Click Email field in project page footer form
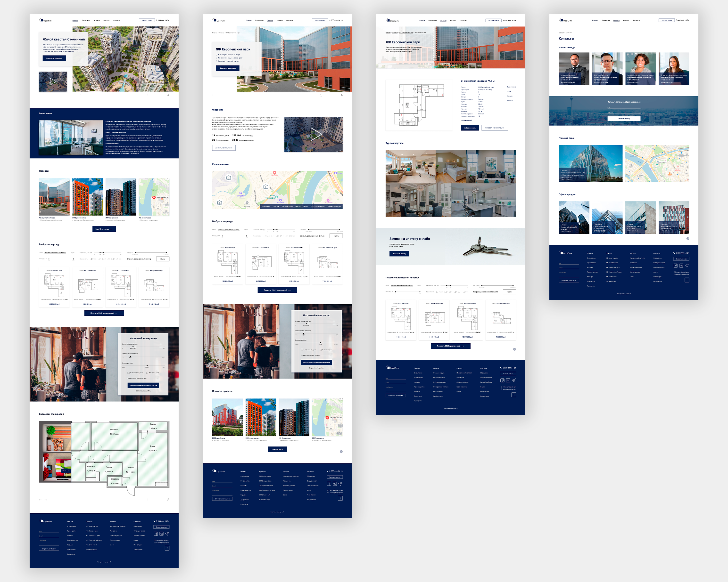Viewport: 728px width, 582px height. pos(222,486)
